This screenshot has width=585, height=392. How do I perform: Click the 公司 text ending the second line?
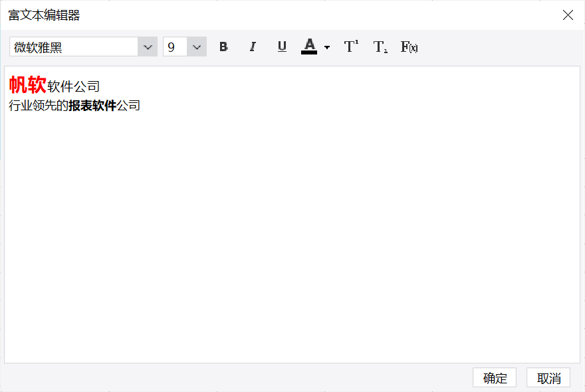129,106
